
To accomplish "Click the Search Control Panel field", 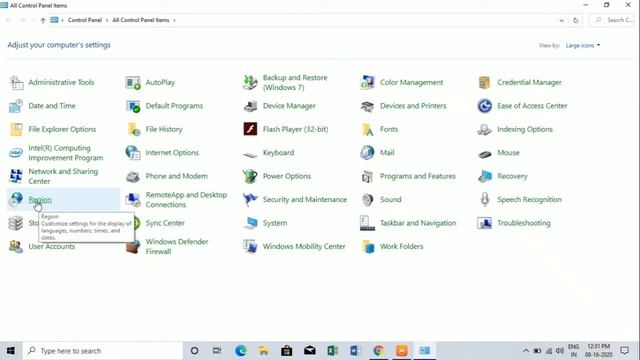I will (x=612, y=20).
